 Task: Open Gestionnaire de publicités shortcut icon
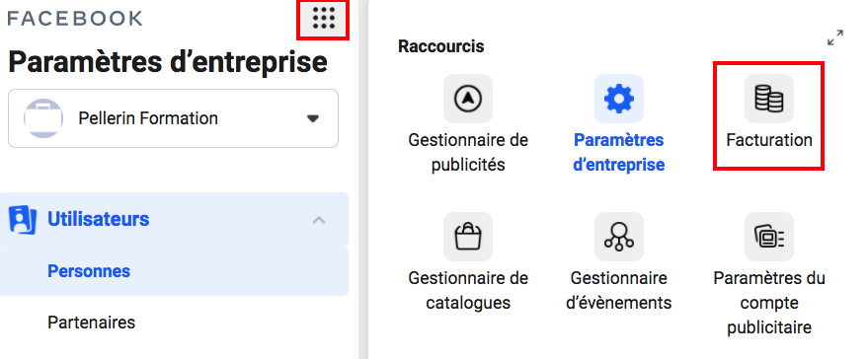pyautogui.click(x=468, y=99)
